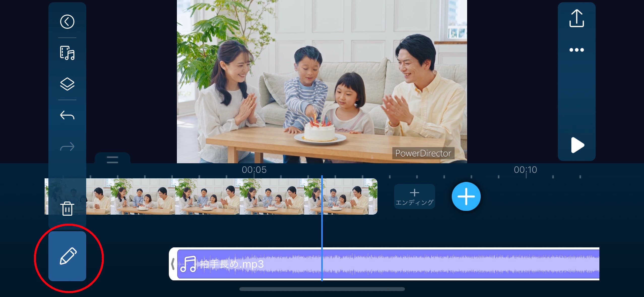Open the layers overlay icon
The height and width of the screenshot is (297, 644).
click(67, 84)
